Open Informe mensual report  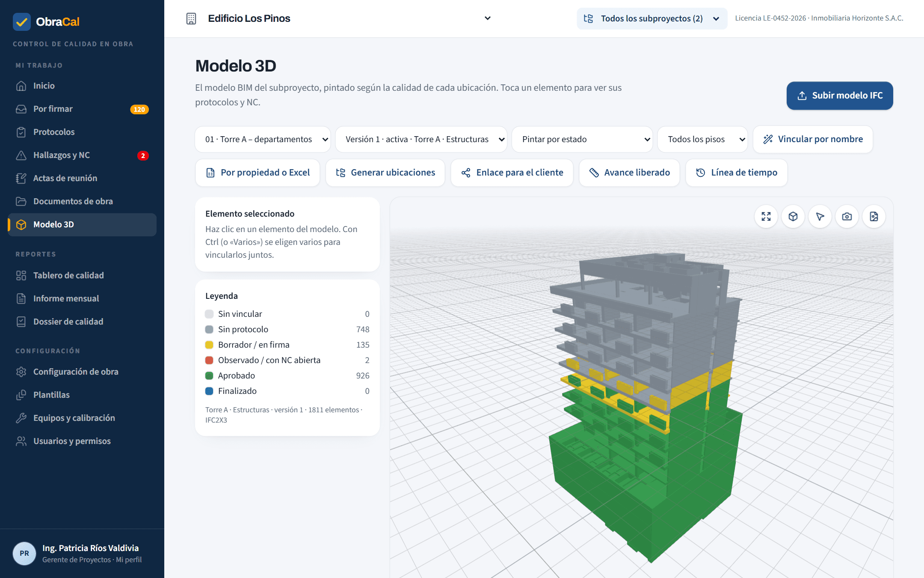click(82, 298)
